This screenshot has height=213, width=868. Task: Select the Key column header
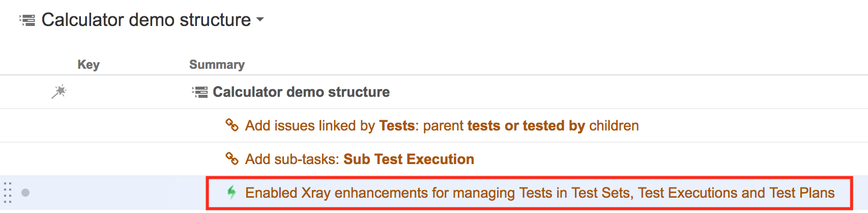click(x=89, y=65)
